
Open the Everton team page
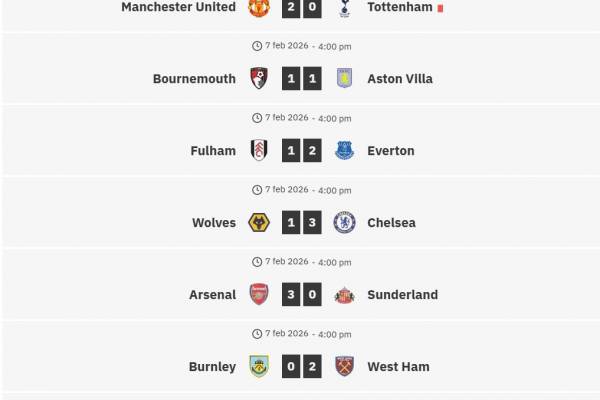coord(390,151)
